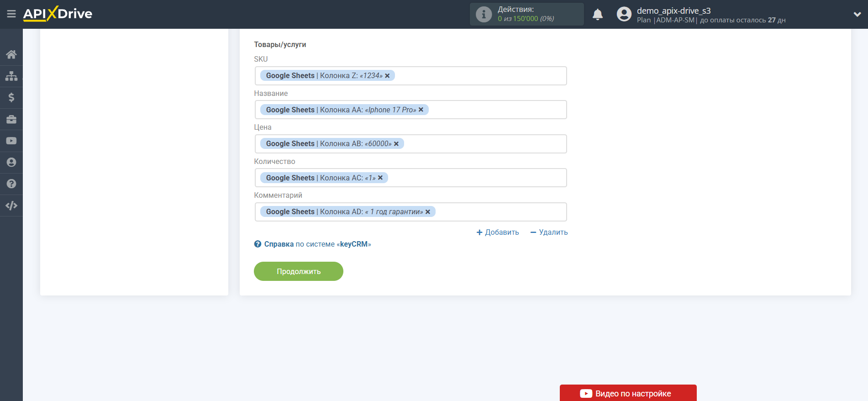Screen dimensions: 868x401
Task: Remove the Колонка AD guarantee tag
Action: (x=428, y=212)
